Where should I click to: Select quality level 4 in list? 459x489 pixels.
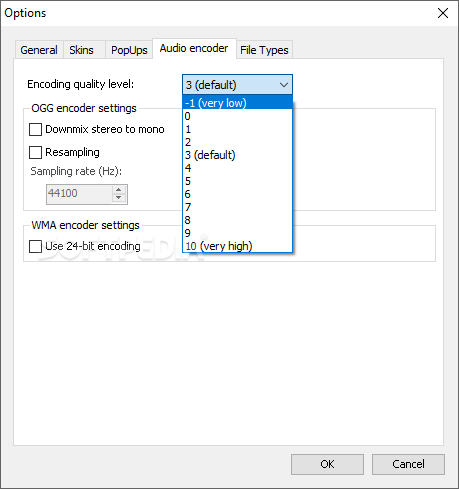point(238,168)
